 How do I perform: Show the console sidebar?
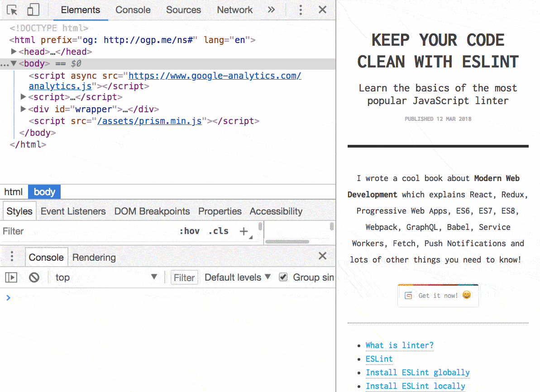(x=11, y=277)
